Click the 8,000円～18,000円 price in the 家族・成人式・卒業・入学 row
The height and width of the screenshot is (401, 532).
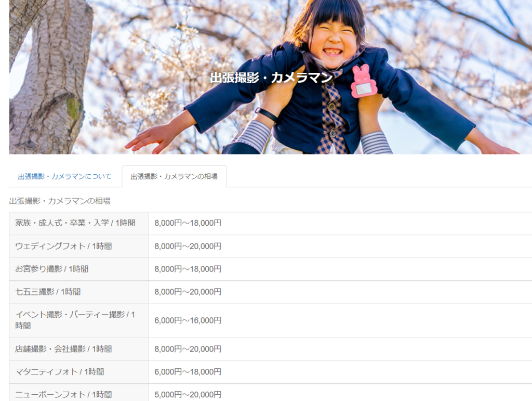click(188, 223)
